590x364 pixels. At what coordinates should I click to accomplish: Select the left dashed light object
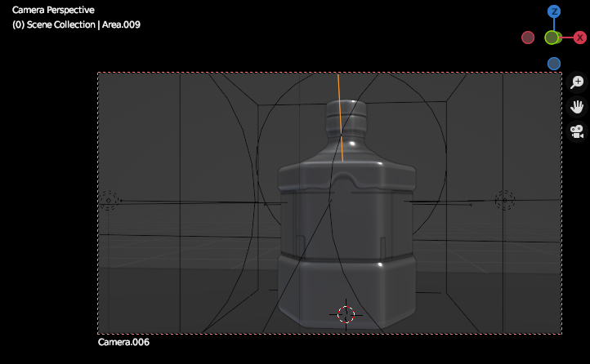(109, 200)
